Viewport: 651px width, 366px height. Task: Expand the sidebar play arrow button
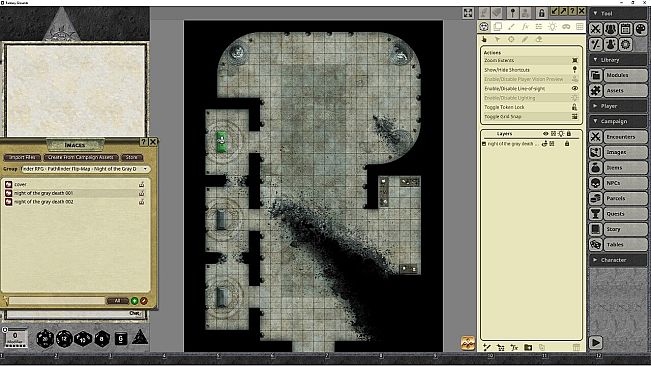point(596,343)
